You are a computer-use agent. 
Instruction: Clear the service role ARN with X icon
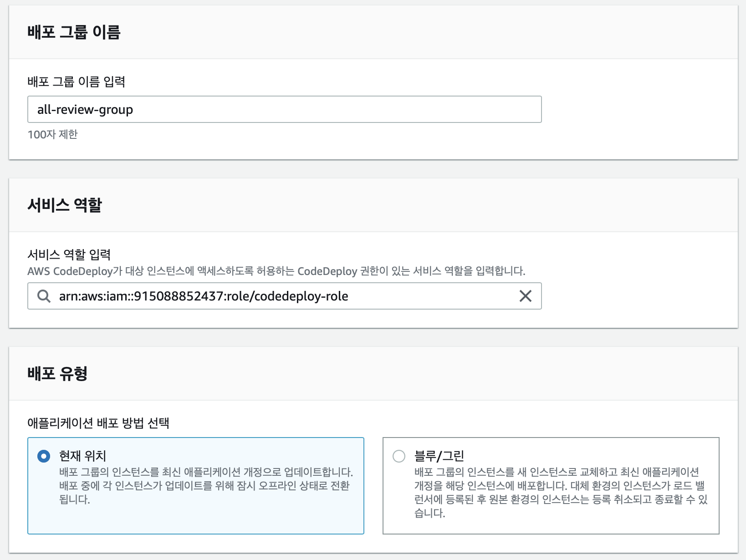tap(526, 296)
